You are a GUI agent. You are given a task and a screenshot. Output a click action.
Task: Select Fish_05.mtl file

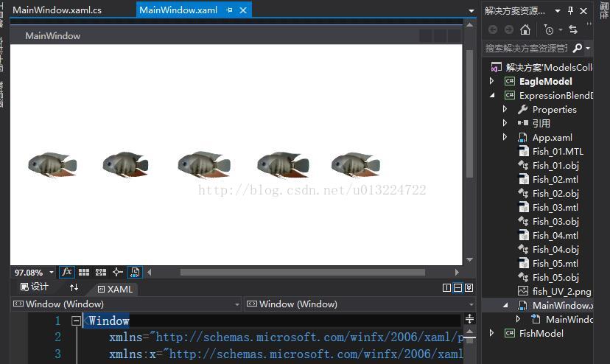[x=555, y=264]
